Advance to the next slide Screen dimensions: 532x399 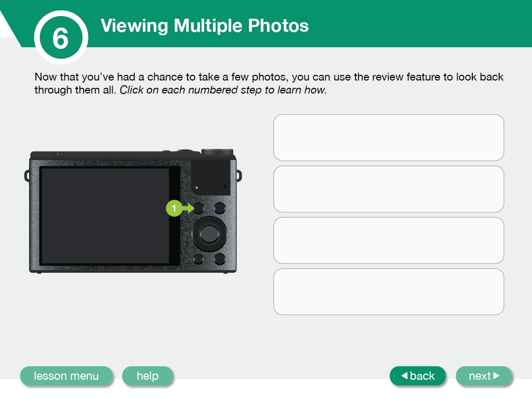[x=484, y=376]
